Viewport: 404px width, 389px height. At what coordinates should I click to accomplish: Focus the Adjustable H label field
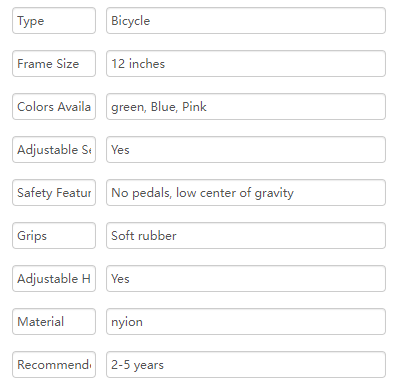click(54, 279)
